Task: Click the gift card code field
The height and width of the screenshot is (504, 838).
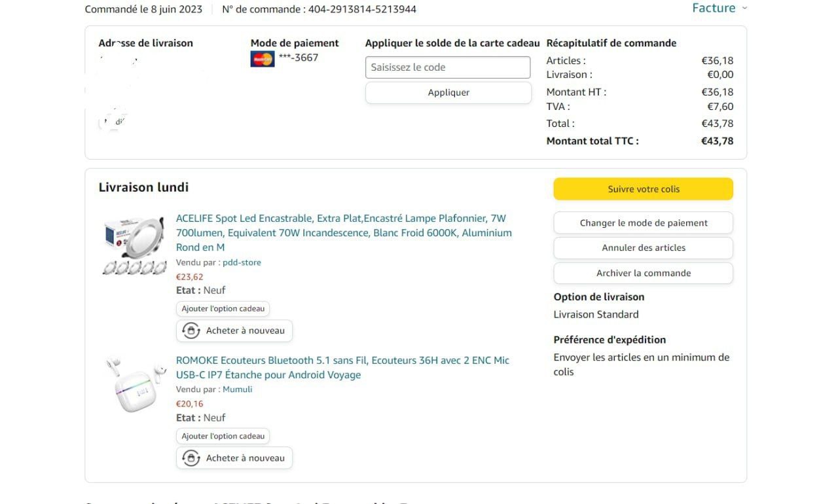Action: coord(448,67)
